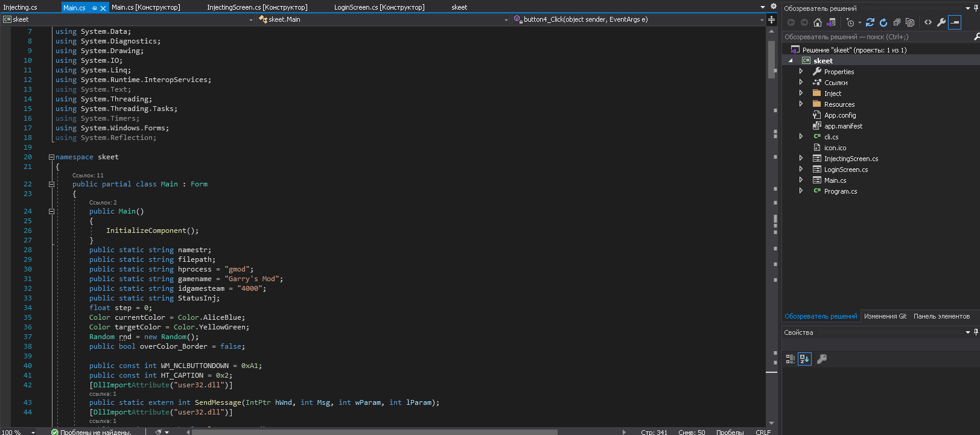
Task: Select Program.cs in the solution tree
Action: pos(840,191)
